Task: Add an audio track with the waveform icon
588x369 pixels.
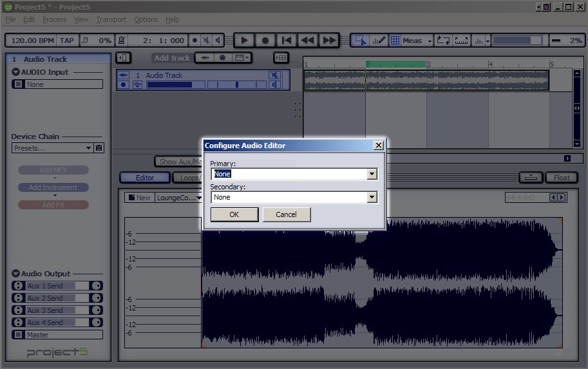Action: (205, 58)
